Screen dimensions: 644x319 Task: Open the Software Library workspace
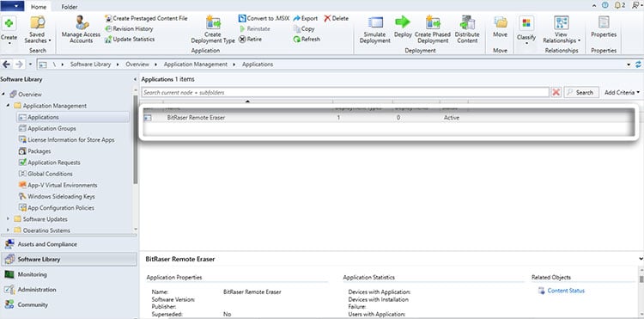click(x=68, y=260)
